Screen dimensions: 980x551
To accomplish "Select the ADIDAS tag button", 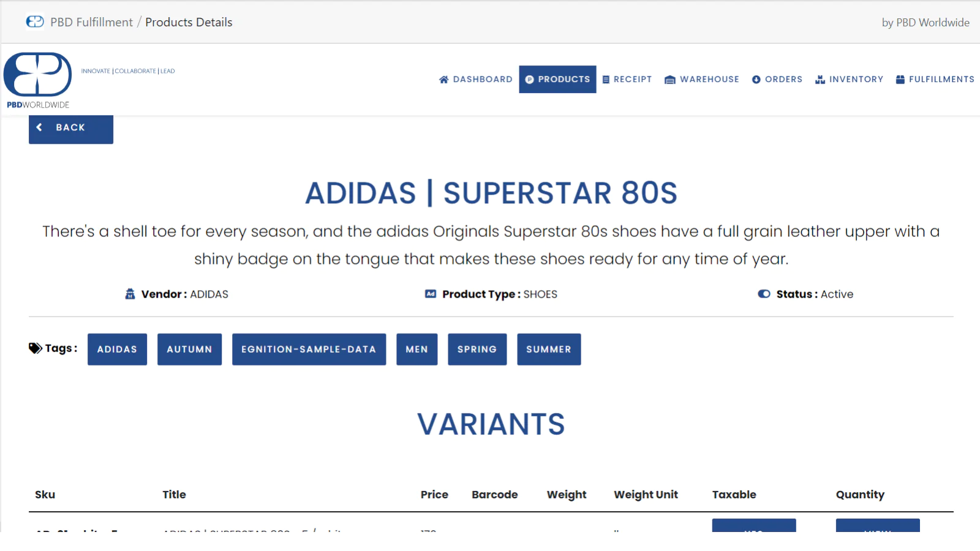I will coord(117,350).
